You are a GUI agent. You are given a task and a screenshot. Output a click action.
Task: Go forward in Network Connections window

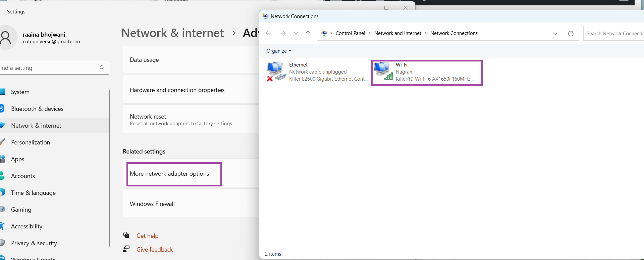tap(283, 33)
